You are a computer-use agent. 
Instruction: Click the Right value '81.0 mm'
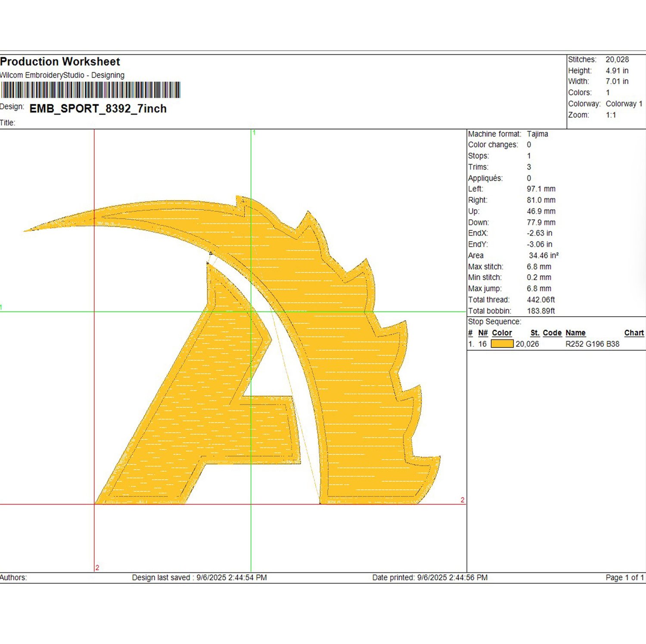tap(541, 200)
